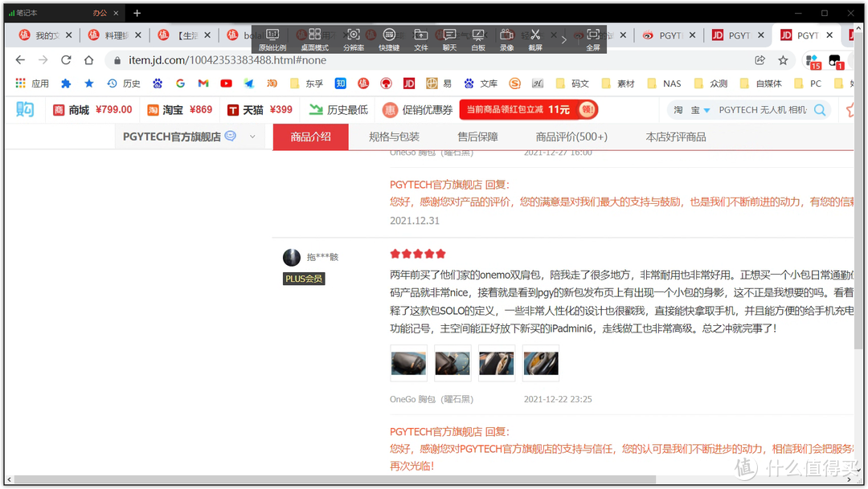Click the search magnifier beside PGYTECH 无人机
This screenshot has height=489, width=868.
tap(820, 109)
